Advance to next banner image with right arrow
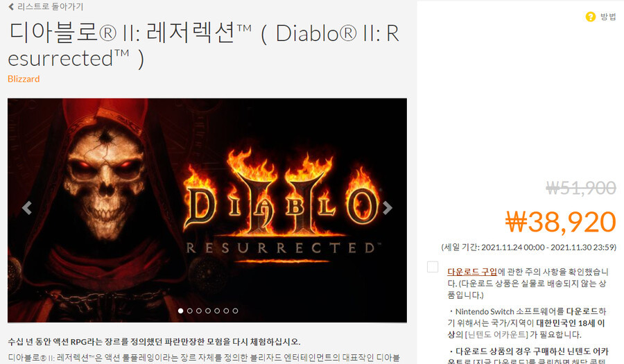The image size is (624, 364). [x=387, y=208]
